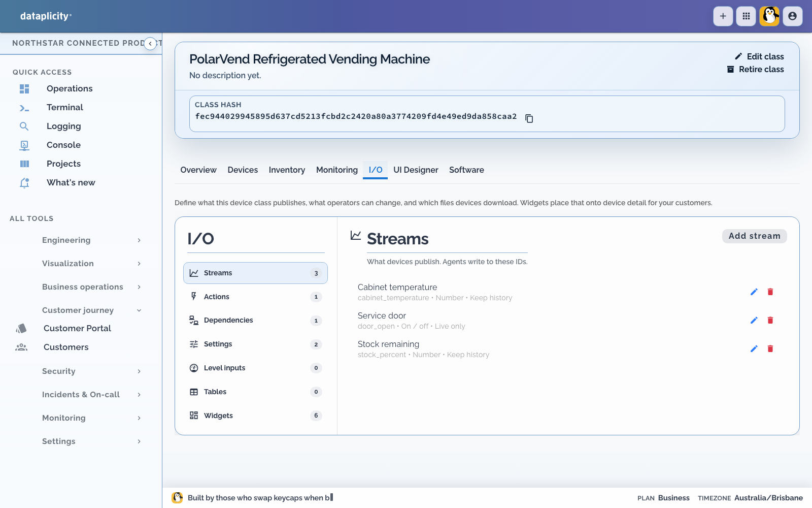Click the Dependencies icon in I/O list

pyautogui.click(x=194, y=321)
